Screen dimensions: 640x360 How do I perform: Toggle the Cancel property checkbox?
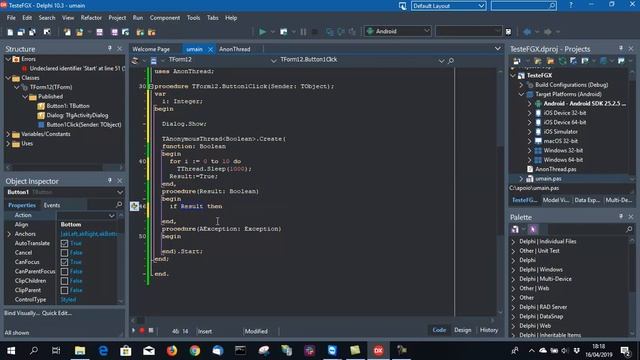click(64, 253)
